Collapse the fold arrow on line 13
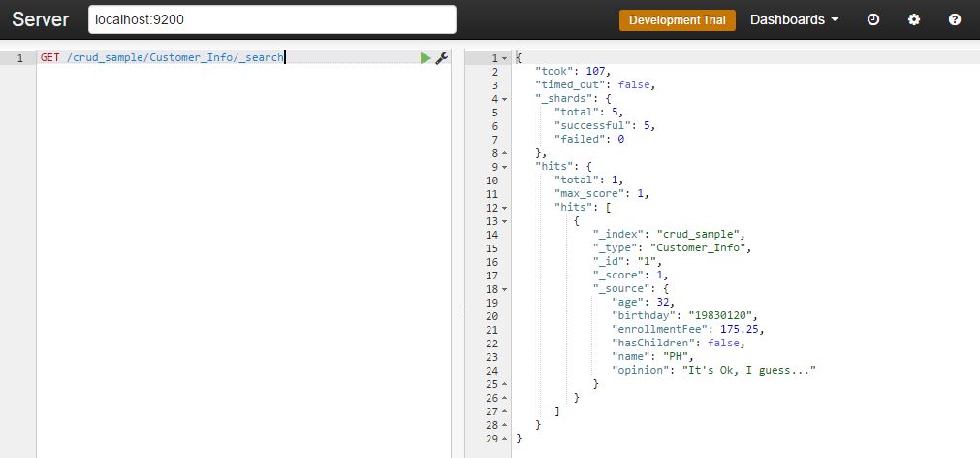This screenshot has width=980, height=458. 505,221
